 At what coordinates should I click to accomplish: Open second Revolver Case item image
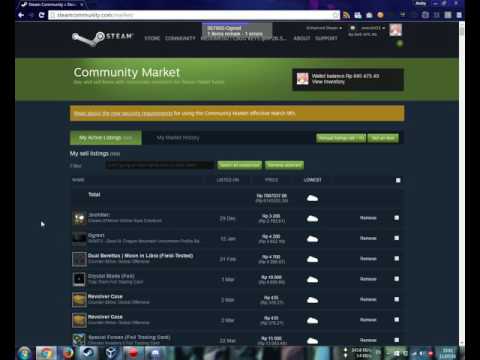79,320
